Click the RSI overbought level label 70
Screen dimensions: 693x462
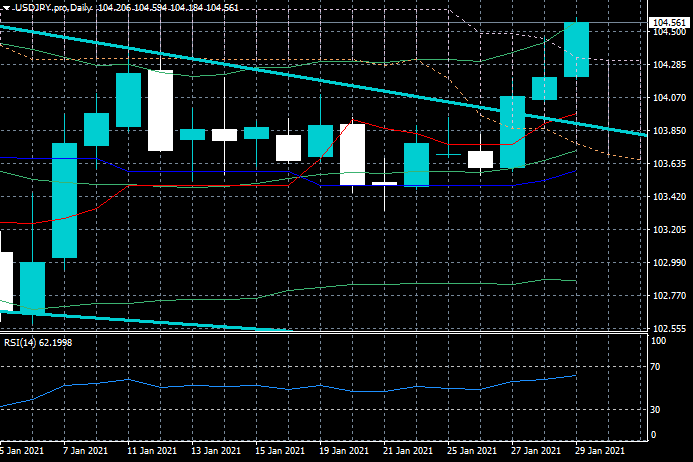point(655,367)
